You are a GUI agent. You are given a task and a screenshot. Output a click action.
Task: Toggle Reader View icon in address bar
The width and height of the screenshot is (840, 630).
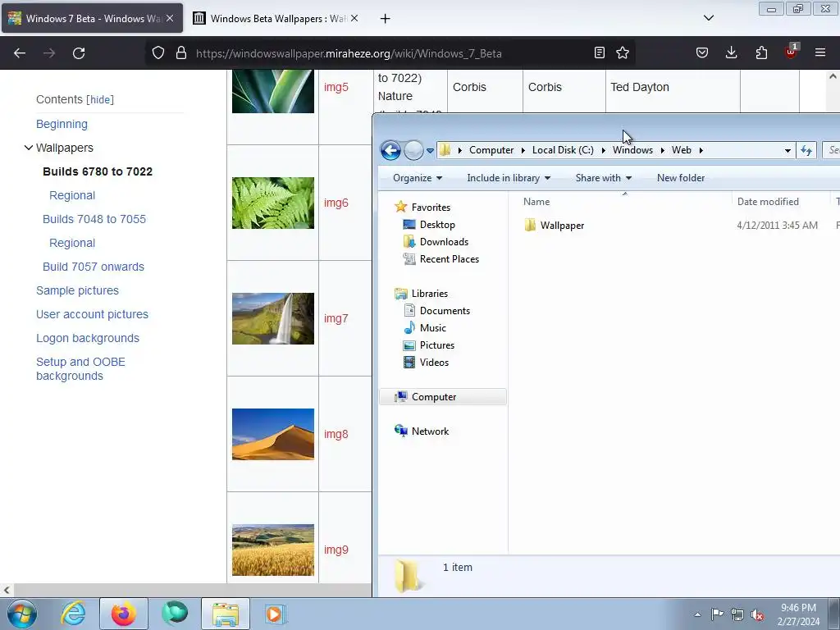click(600, 52)
